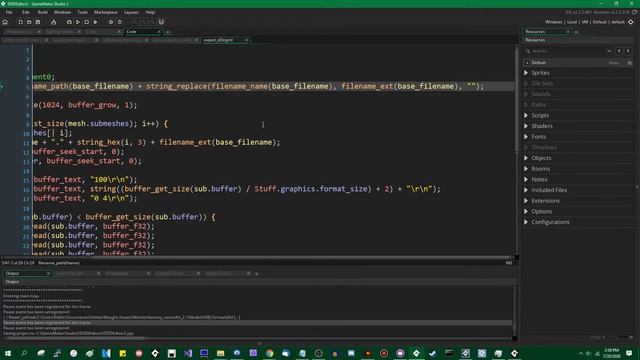This screenshot has height=360, width=640.
Task: Click the Windows target configuration text
Action: point(553,22)
